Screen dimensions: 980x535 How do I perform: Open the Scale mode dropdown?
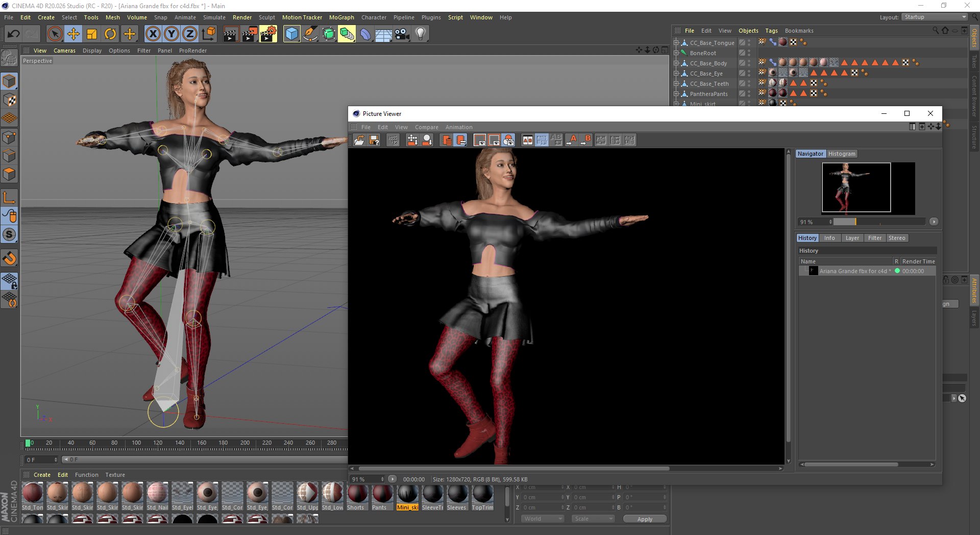click(x=593, y=519)
